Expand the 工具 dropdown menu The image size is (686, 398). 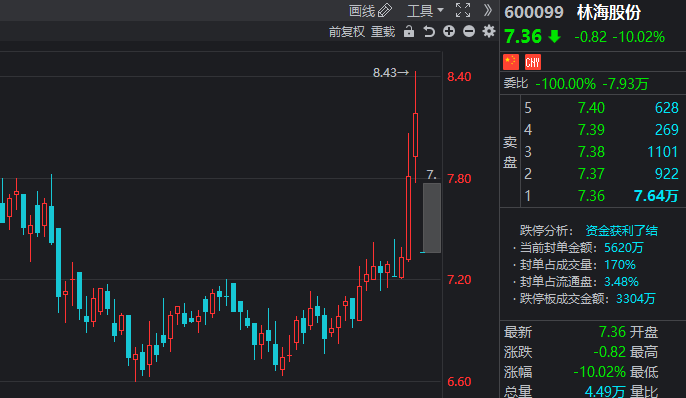[x=425, y=10]
